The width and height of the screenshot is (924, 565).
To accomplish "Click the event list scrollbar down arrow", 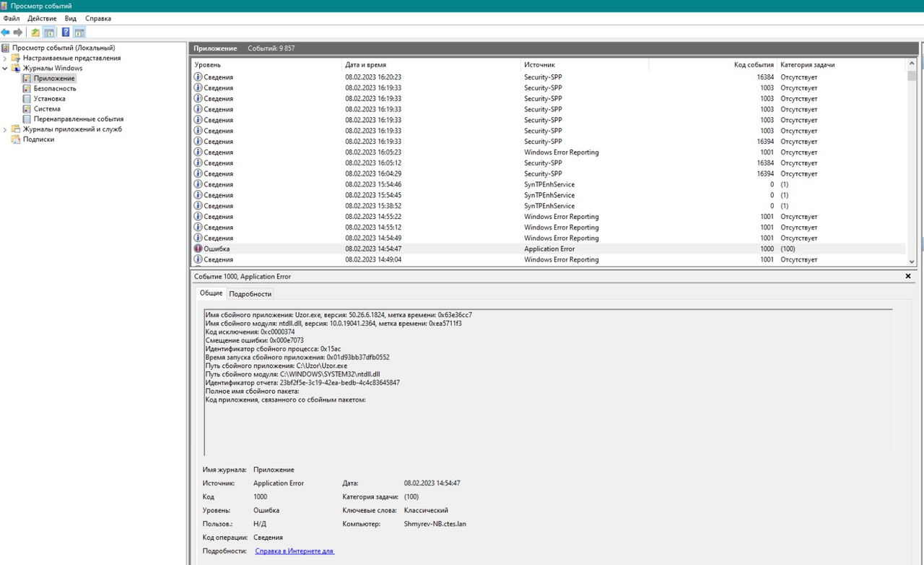I will [x=912, y=262].
